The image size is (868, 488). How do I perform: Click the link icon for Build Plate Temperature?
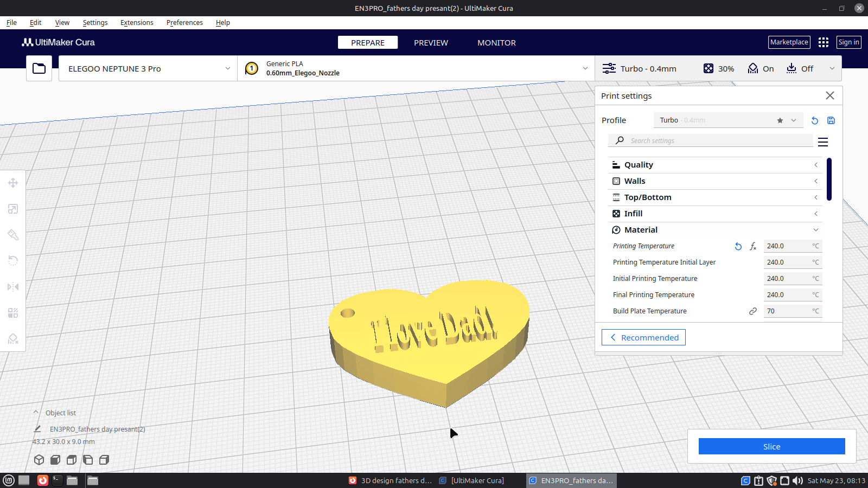pos(753,311)
